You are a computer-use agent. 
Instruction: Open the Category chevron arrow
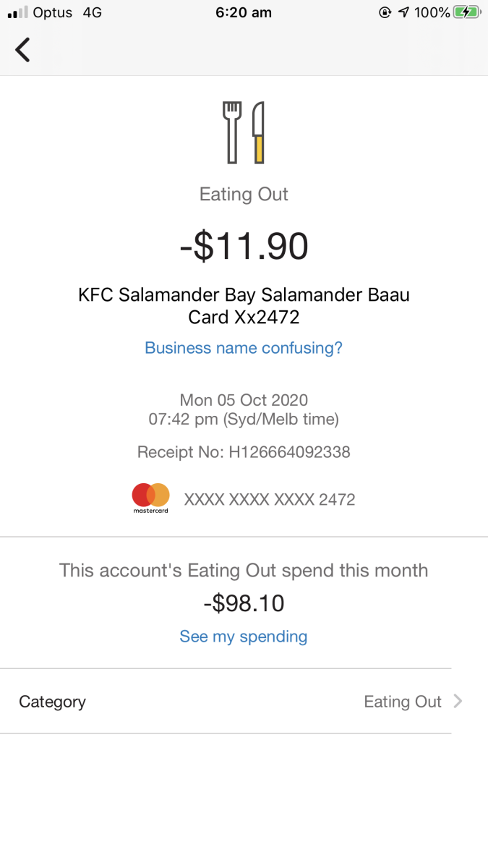pos(457,701)
